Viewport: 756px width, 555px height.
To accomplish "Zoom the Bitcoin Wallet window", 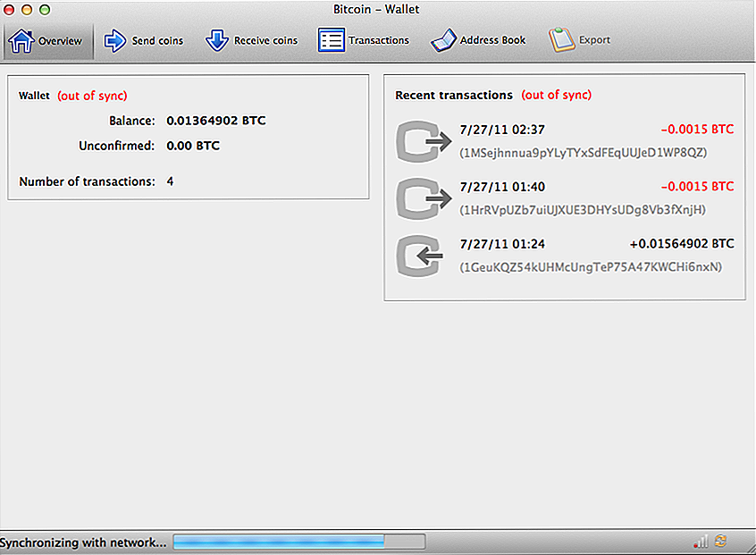I will click(45, 10).
